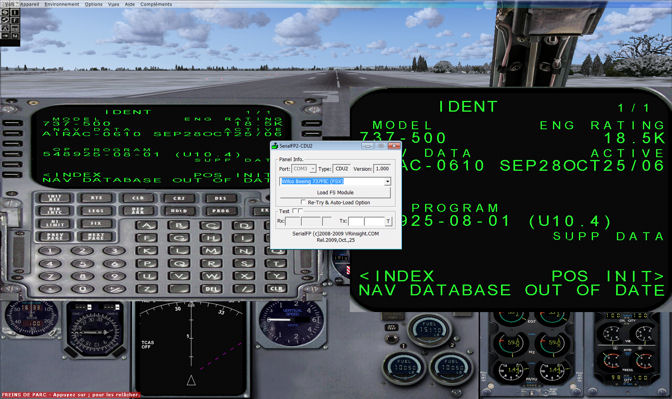Click the number 5 round CDU key

(82, 264)
